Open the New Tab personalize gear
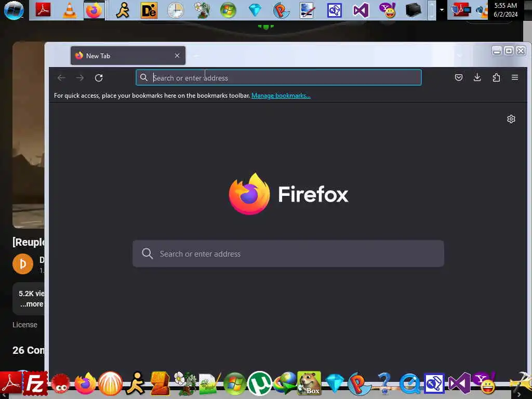Viewport: 532px width, 399px height. click(x=511, y=119)
